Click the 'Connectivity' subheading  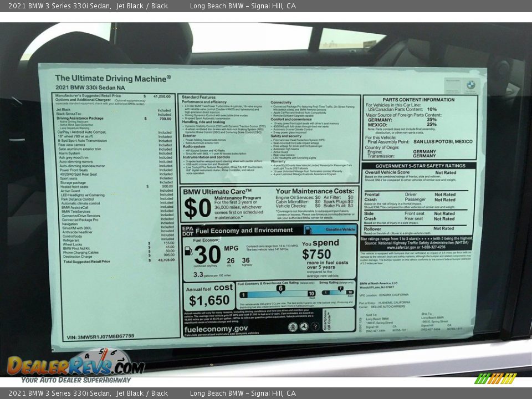281,102
